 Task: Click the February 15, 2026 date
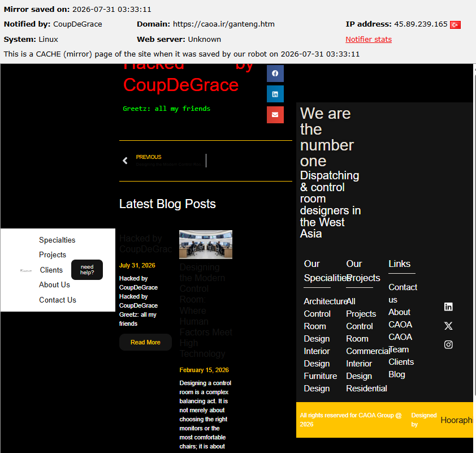204,370
